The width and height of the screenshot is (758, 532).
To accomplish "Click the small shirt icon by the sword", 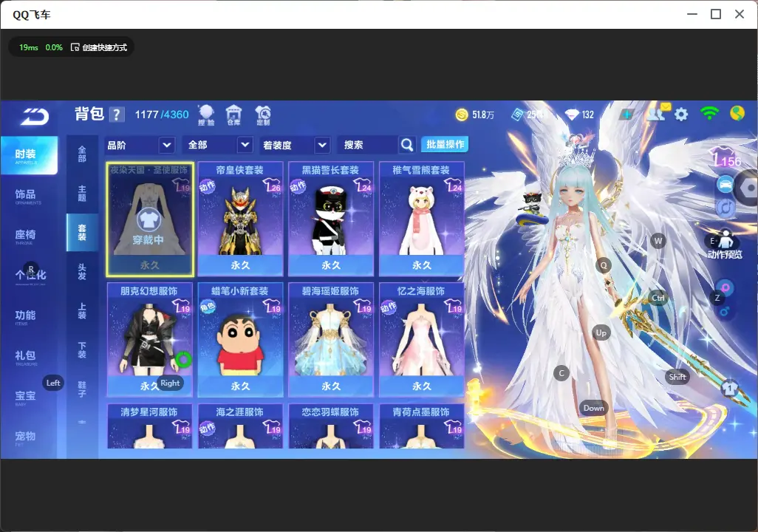I will (729, 387).
